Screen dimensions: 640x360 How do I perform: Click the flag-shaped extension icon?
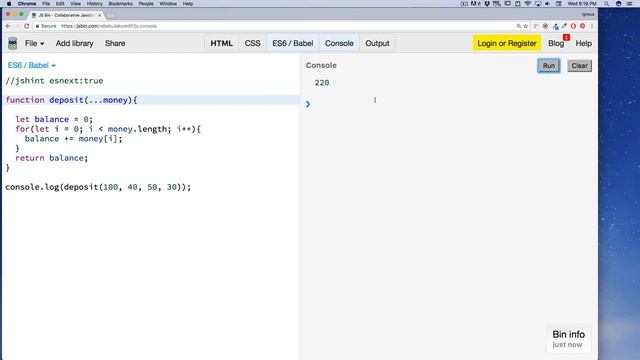pos(536,26)
